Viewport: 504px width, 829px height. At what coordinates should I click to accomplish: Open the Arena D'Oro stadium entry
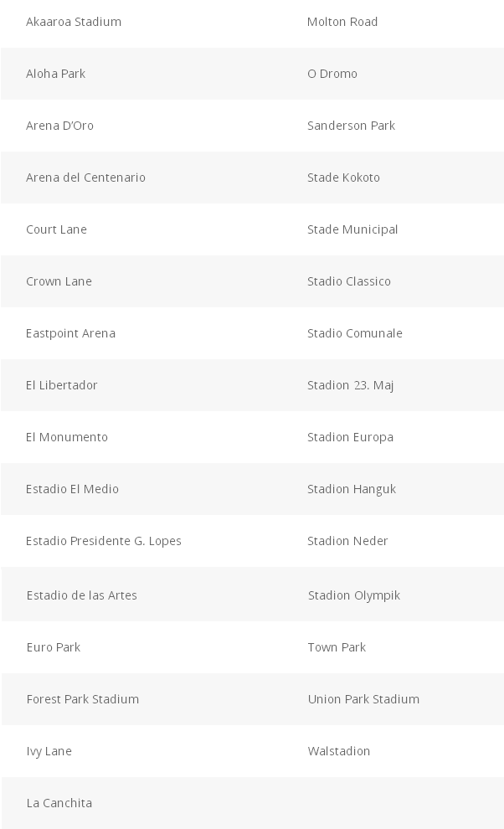coord(59,126)
